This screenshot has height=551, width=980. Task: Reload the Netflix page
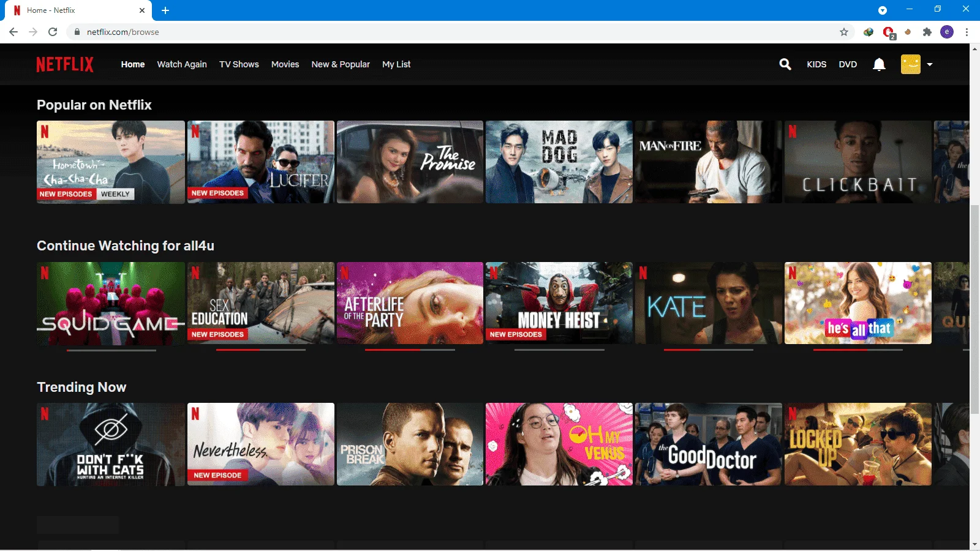(53, 32)
